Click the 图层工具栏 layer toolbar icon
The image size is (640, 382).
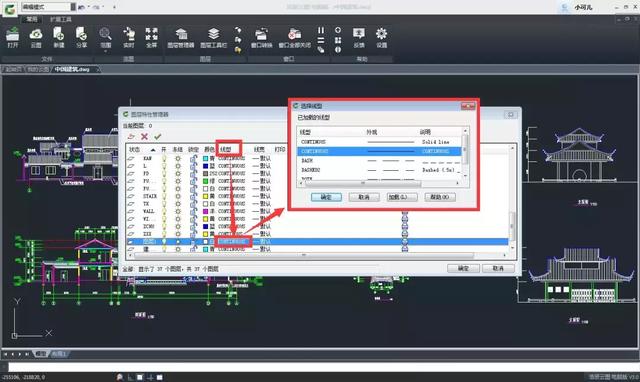tap(213, 38)
